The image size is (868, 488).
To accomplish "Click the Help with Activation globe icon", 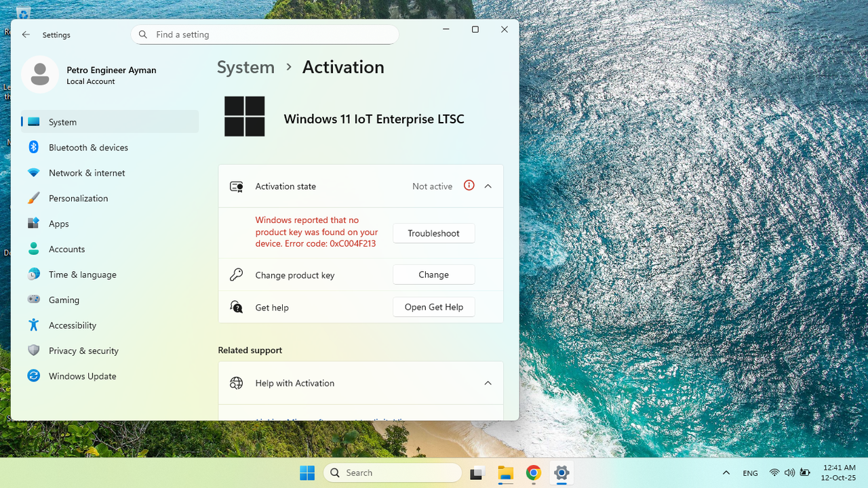I will 236,383.
